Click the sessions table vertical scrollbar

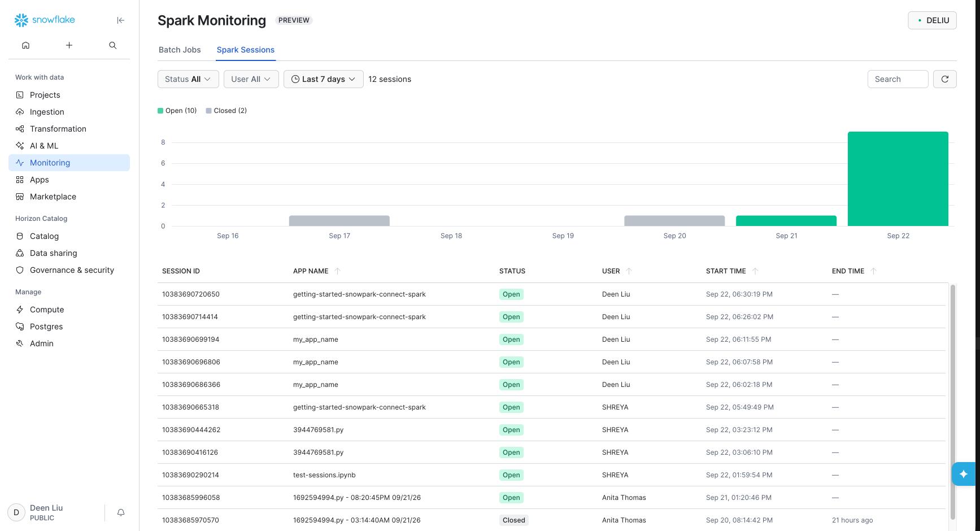(x=953, y=402)
